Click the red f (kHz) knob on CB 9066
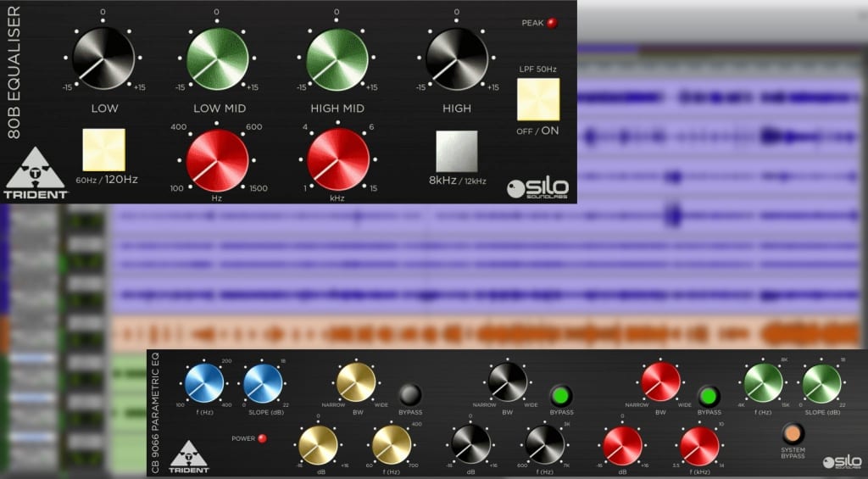The height and width of the screenshot is (479, 868). coord(699,446)
